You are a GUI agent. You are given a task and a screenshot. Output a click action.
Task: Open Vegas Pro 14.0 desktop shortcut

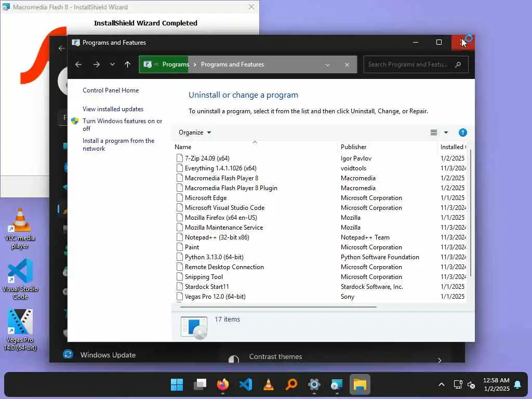[x=20, y=330]
